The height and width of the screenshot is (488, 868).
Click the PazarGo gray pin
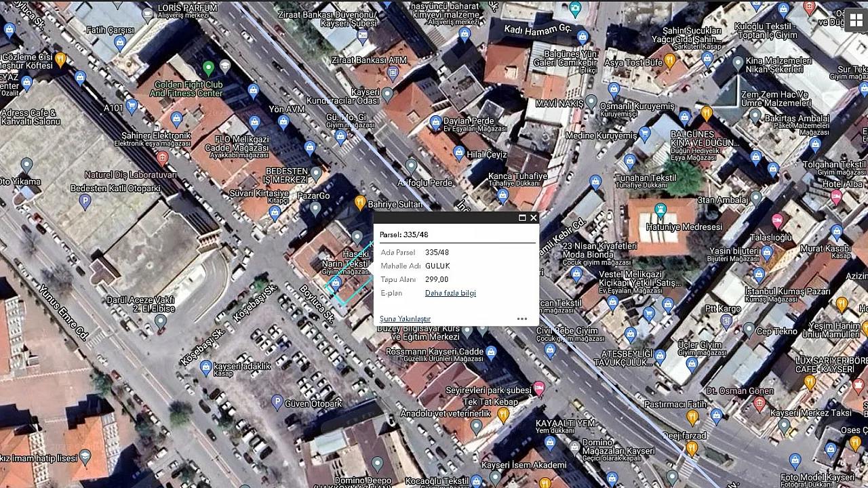(315, 208)
